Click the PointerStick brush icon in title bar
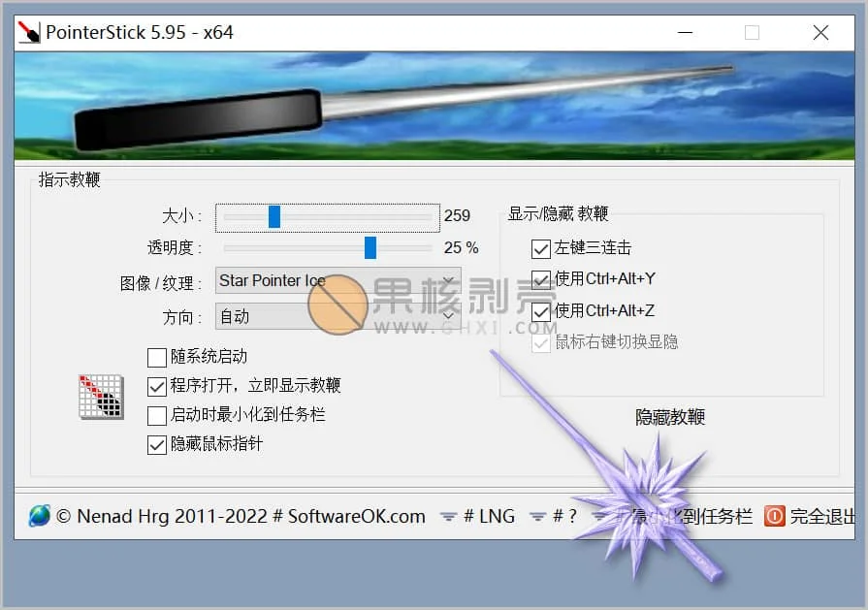This screenshot has height=610, width=868. coord(27,32)
